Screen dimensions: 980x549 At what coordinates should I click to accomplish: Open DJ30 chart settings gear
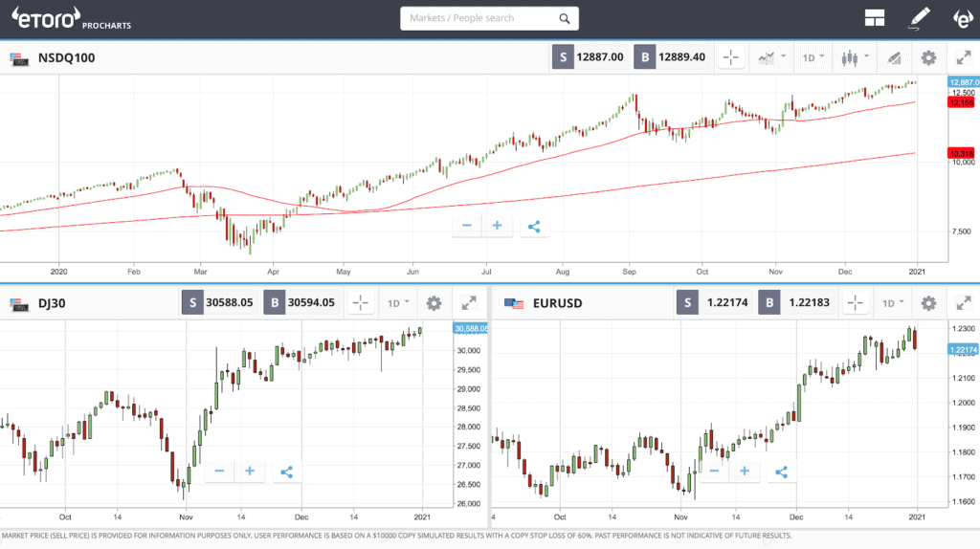tap(434, 303)
